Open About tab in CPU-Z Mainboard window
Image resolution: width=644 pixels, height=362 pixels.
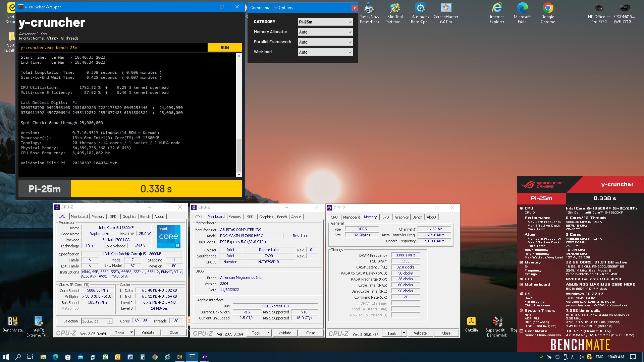tap(296, 217)
